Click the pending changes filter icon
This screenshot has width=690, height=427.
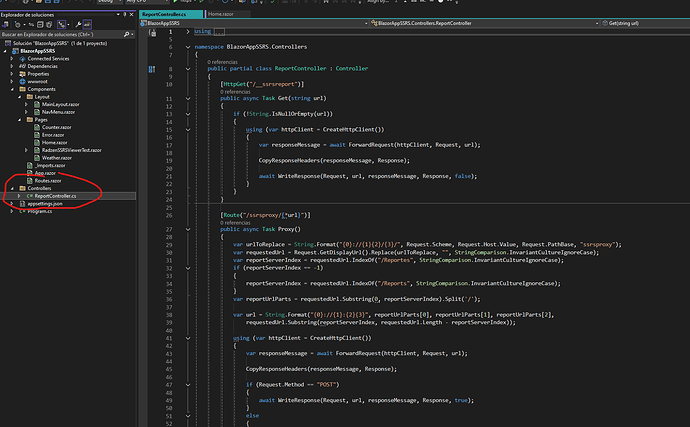(x=18, y=25)
